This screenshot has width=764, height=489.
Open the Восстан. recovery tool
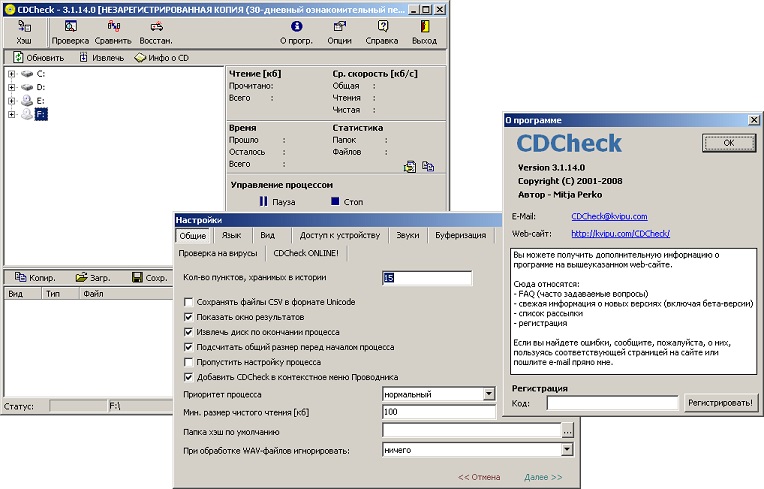pyautogui.click(x=156, y=33)
